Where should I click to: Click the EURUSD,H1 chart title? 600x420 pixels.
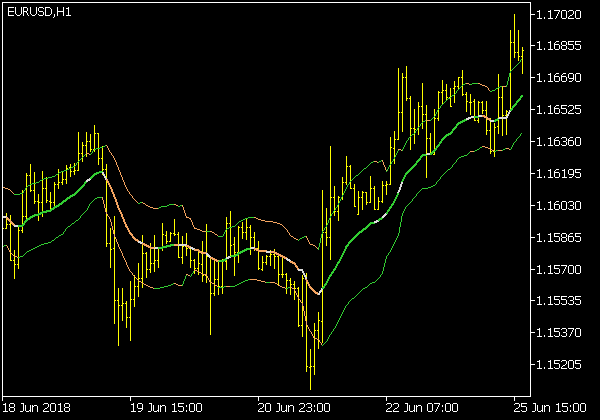click(x=39, y=12)
